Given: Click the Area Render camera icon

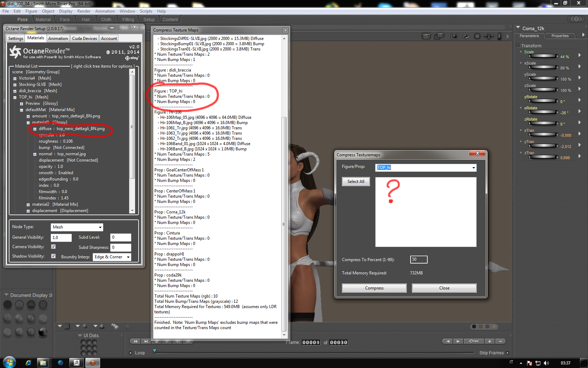Looking at the screenshot, I should (439, 36).
